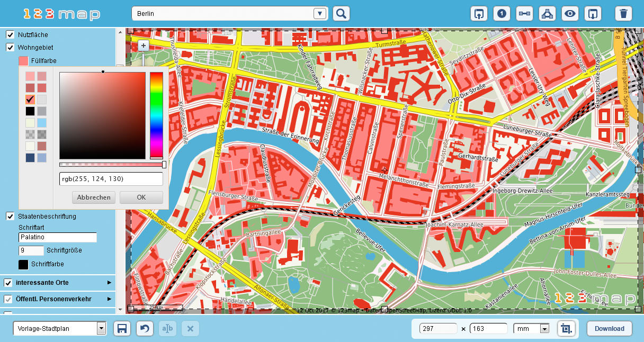Start the search with the magnifier icon
The image size is (644, 342).
tap(341, 13)
